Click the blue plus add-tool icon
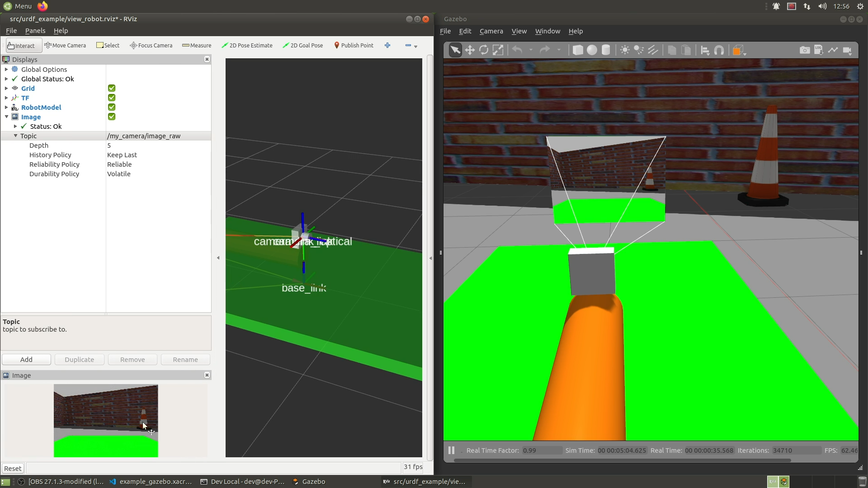This screenshot has width=868, height=488. (x=387, y=46)
